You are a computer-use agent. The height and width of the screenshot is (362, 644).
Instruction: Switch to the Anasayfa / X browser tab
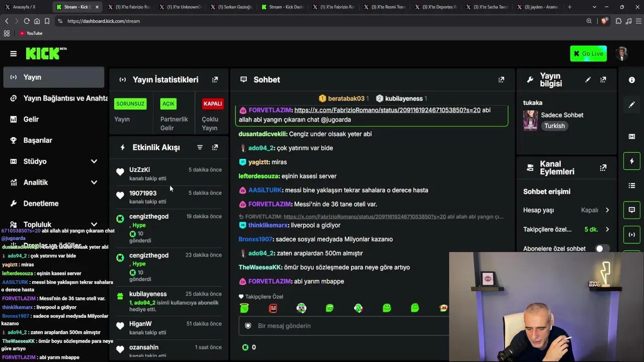coord(25,7)
